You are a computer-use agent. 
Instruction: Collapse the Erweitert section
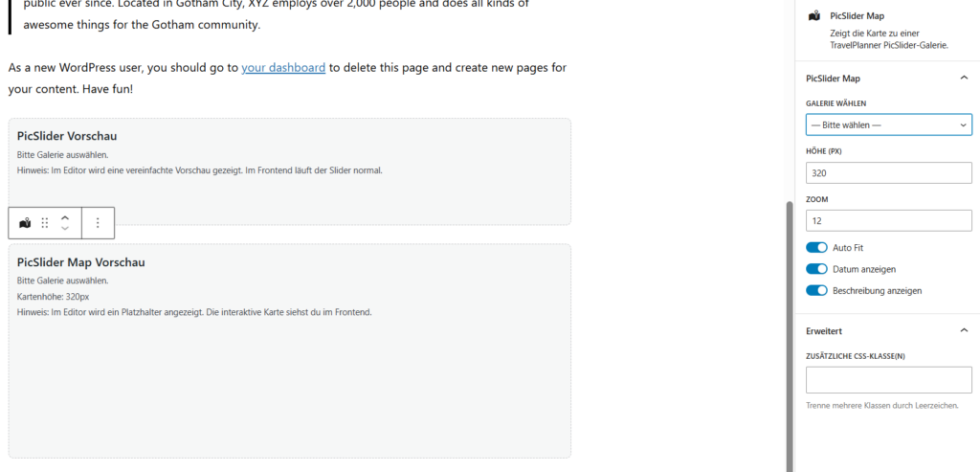click(x=963, y=330)
